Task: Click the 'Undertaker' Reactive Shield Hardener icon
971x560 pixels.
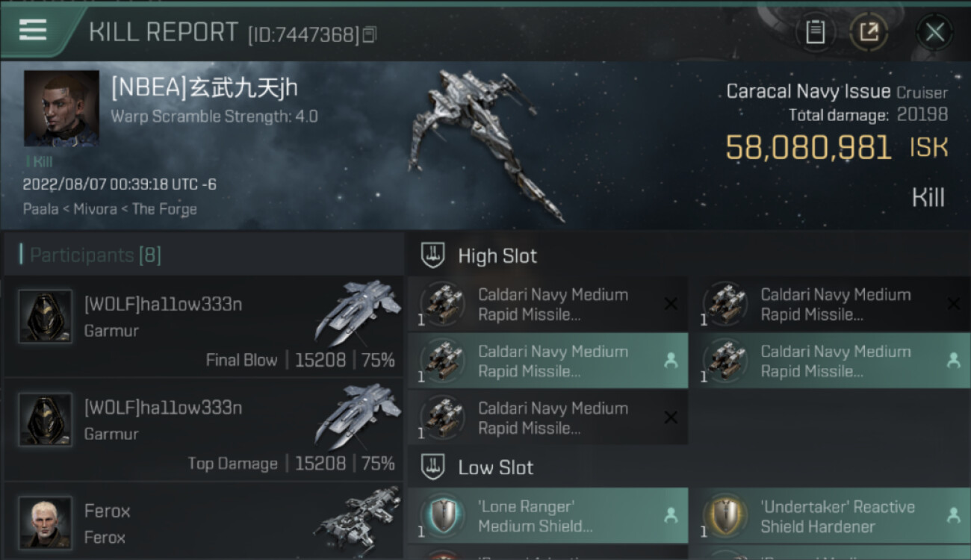Action: [x=725, y=516]
